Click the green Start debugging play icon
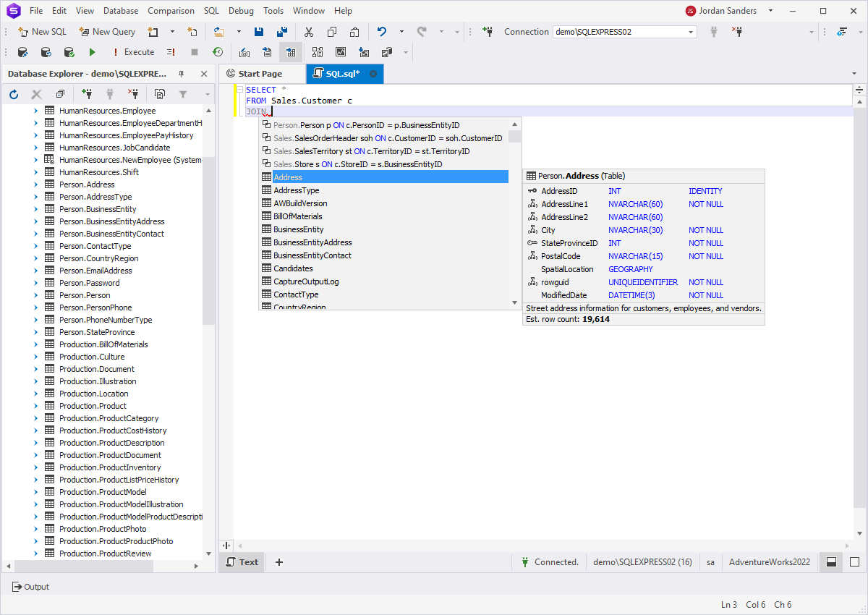The image size is (868, 615). (92, 52)
